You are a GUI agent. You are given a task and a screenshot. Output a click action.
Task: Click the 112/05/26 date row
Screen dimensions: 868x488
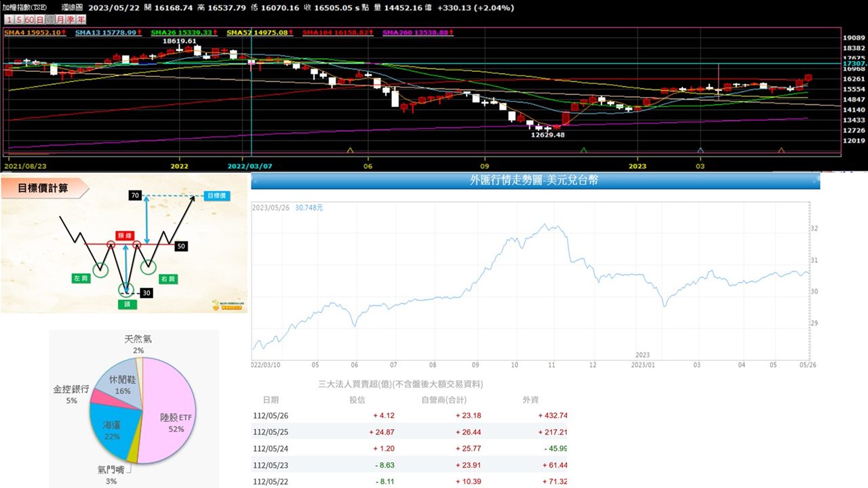point(269,415)
